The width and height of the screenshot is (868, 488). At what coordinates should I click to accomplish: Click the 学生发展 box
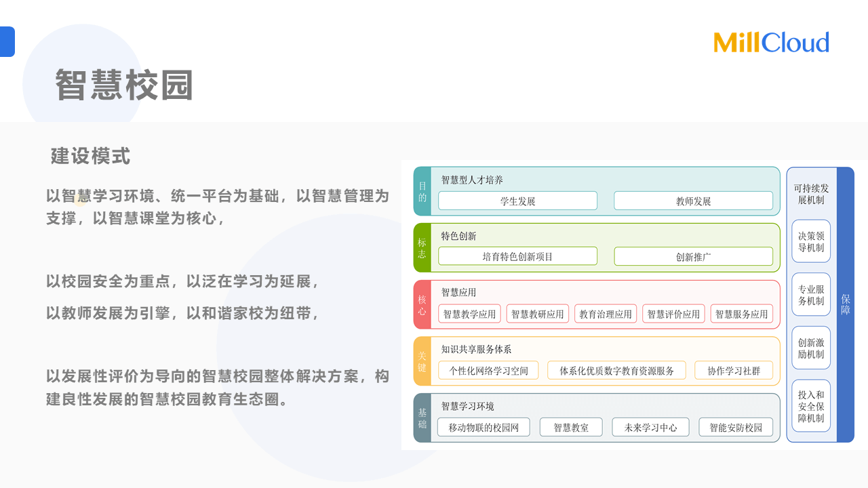[x=517, y=201]
